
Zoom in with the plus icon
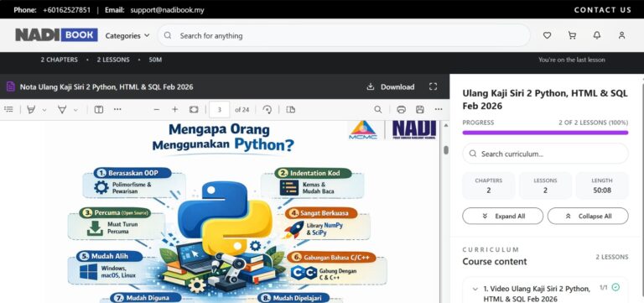[175, 110]
